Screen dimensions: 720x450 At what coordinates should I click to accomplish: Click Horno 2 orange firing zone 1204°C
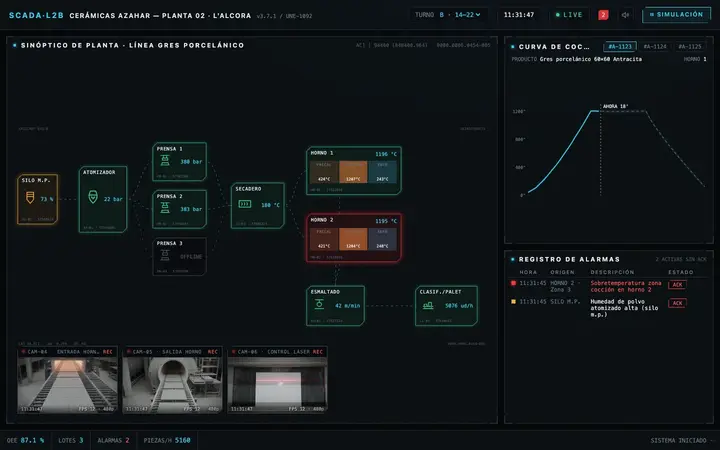(353, 239)
